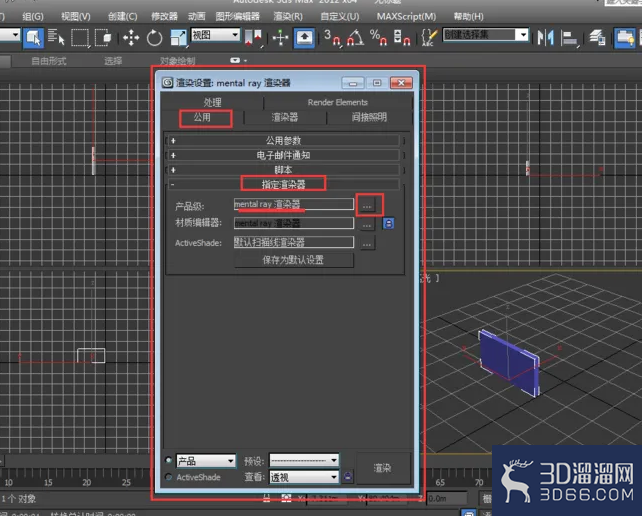Choose renderer button for ActiveShade

[x=367, y=244]
